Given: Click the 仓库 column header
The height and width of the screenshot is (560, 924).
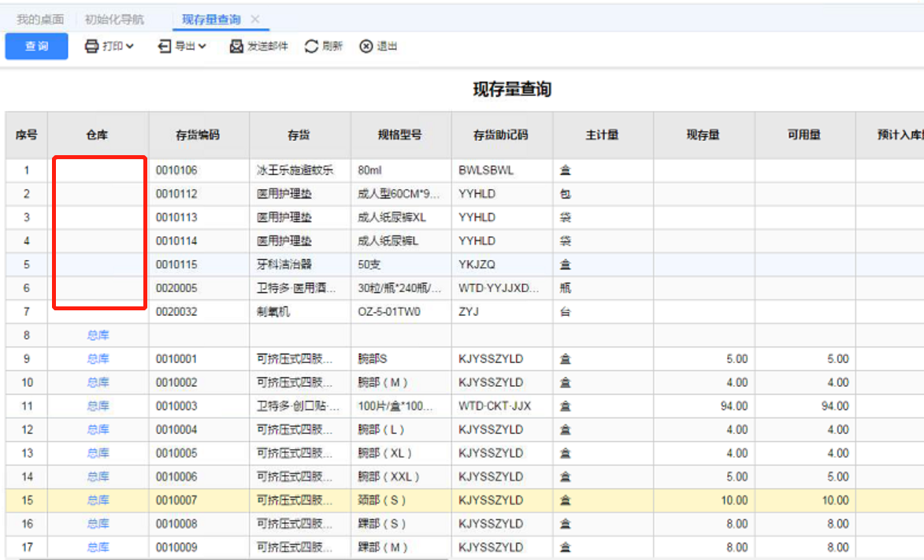Looking at the screenshot, I should [98, 135].
